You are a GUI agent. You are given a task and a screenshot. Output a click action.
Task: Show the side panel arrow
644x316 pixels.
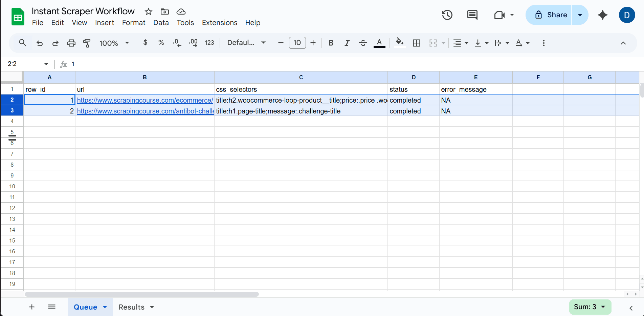631,308
